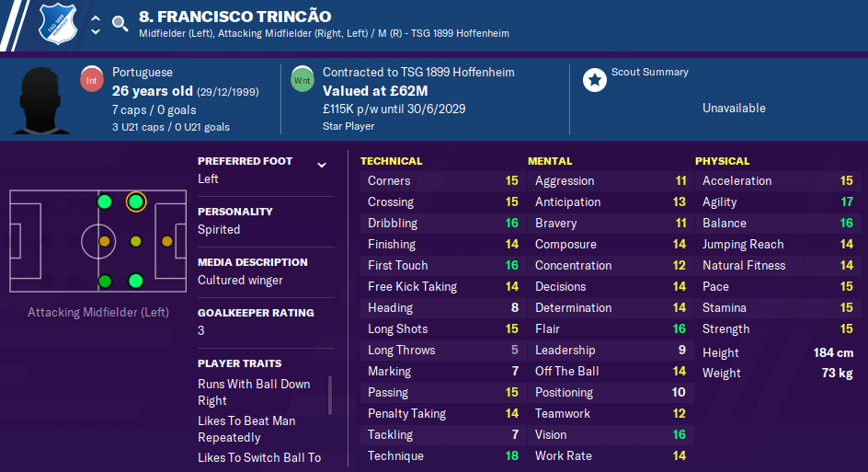This screenshot has height=472, width=868.
Task: Go to next player with down chevron
Action: (x=96, y=32)
